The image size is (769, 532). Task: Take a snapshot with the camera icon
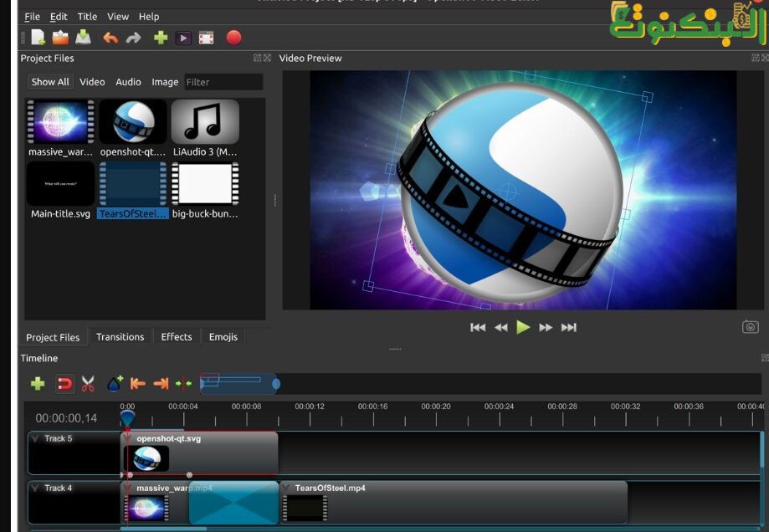[x=751, y=327]
